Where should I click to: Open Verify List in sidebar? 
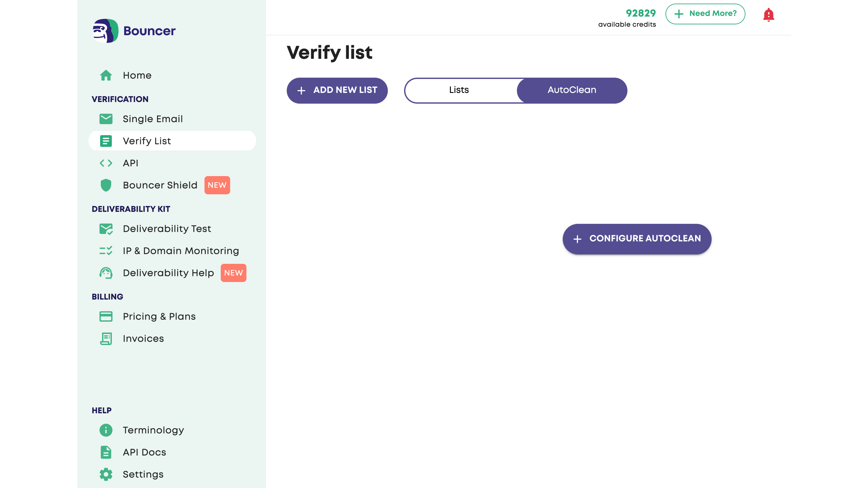click(x=147, y=141)
